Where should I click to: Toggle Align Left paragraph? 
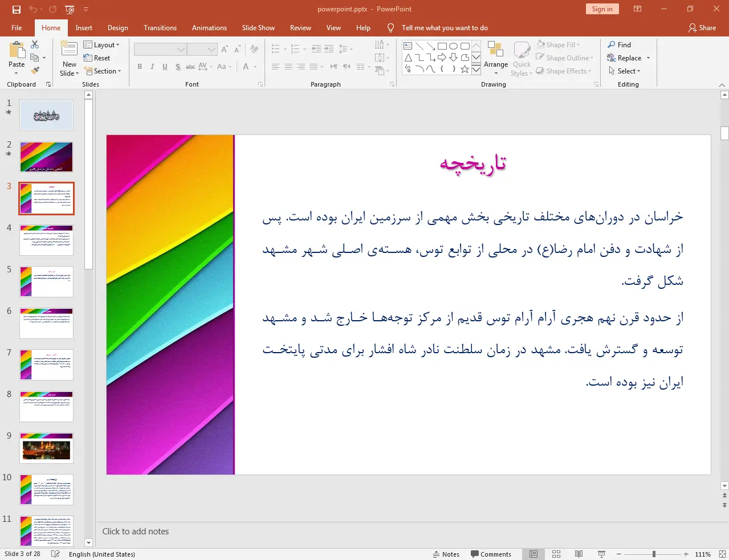pos(275,67)
